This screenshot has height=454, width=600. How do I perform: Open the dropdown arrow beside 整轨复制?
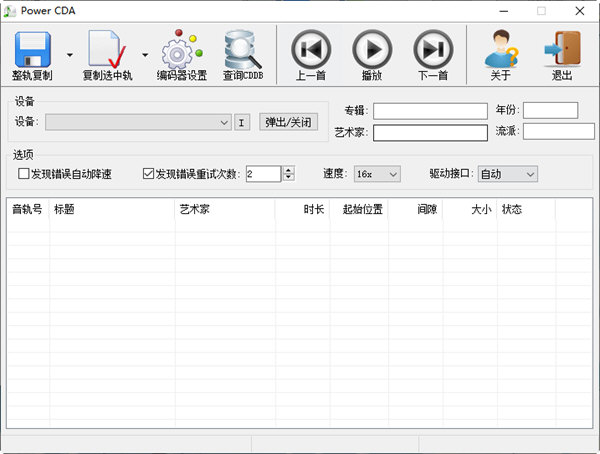click(70, 55)
